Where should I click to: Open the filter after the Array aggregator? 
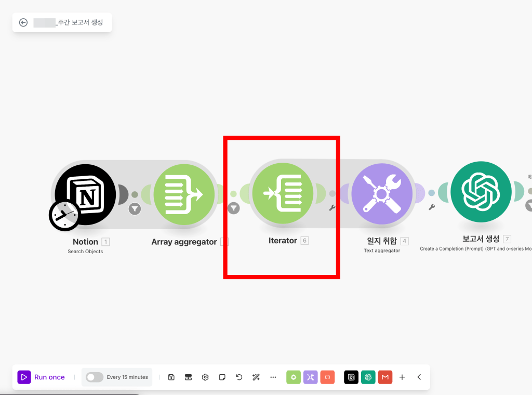[233, 208]
